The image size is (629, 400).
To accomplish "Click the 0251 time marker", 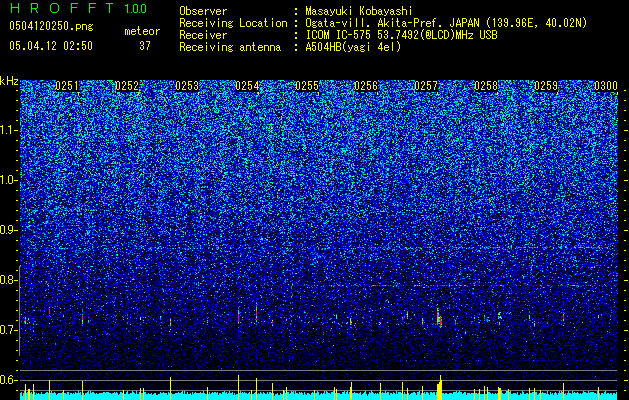I will coord(67,86).
